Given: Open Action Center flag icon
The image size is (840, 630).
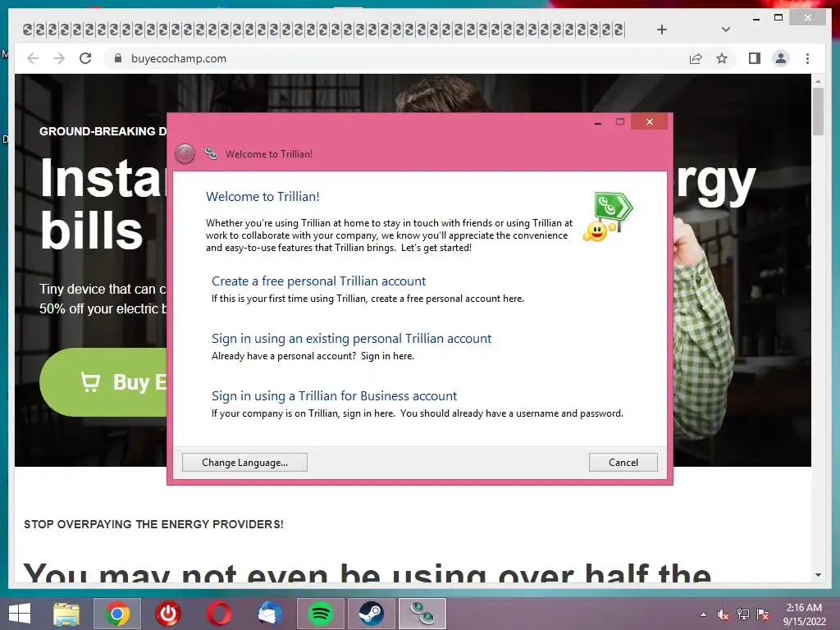Looking at the screenshot, I should coord(763,614).
